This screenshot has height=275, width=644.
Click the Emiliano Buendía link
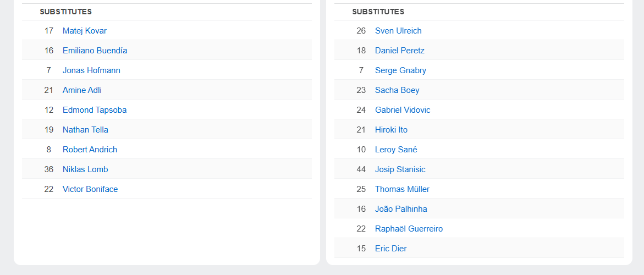point(95,51)
